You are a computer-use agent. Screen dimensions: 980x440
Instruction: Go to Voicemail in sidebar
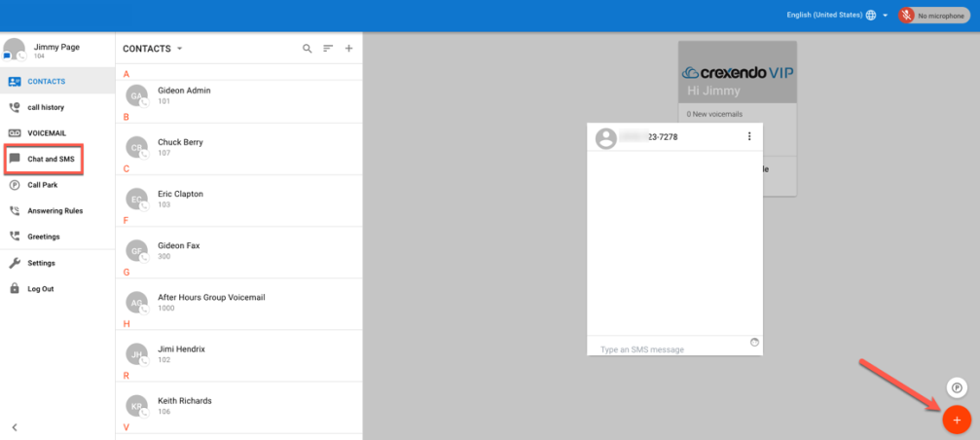57,133
